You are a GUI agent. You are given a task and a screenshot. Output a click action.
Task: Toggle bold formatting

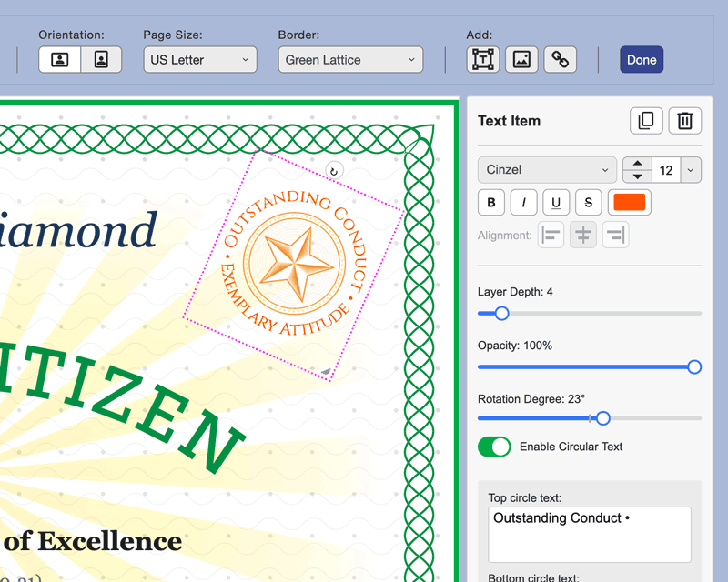491,203
